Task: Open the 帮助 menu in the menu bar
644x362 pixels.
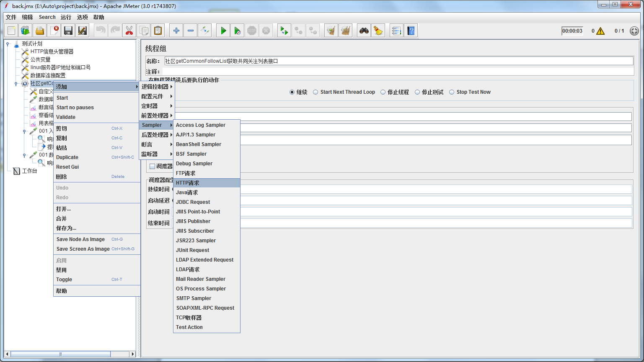Action: (99, 17)
